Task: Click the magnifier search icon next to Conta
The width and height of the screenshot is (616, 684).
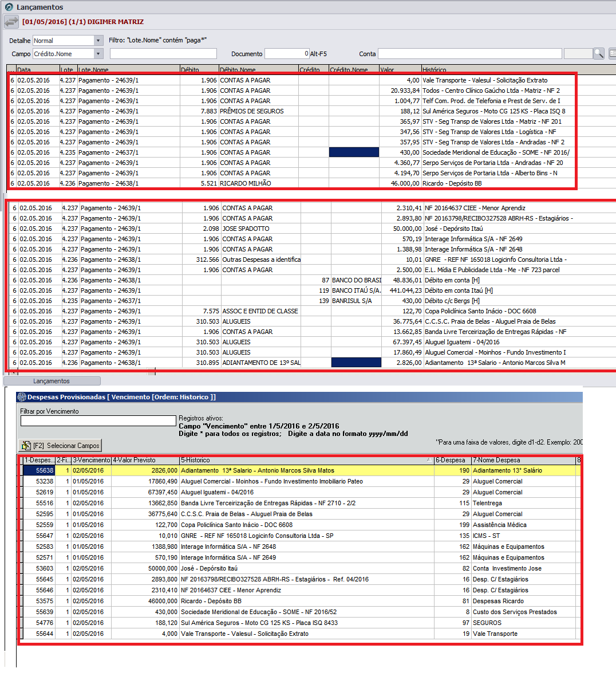Action: point(599,54)
